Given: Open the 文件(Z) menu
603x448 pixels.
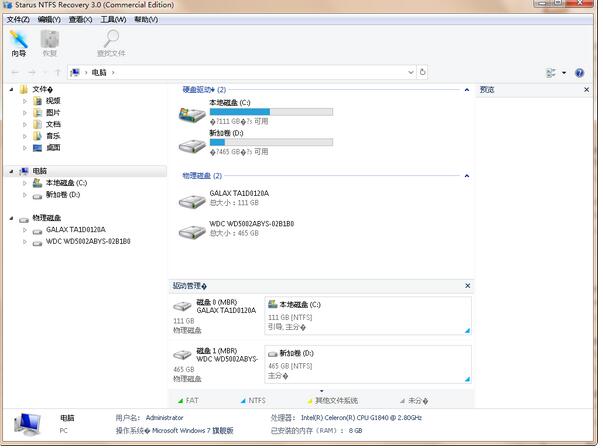Looking at the screenshot, I should 18,19.
